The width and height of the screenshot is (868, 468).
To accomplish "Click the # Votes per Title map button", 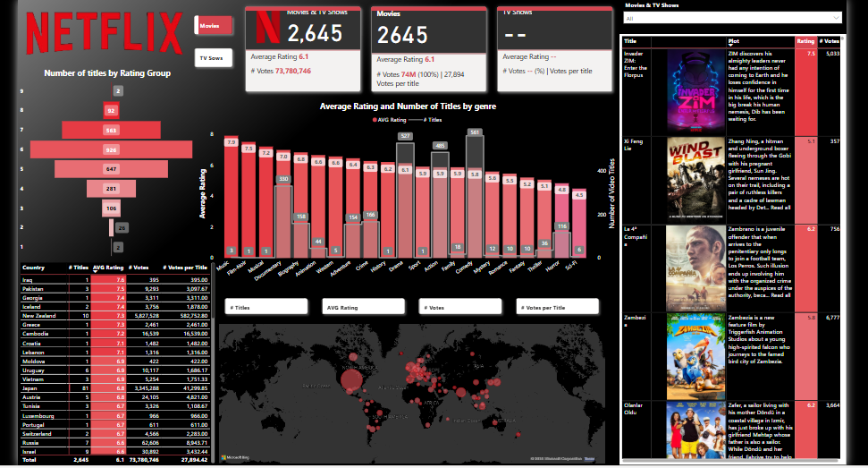I will (x=558, y=307).
